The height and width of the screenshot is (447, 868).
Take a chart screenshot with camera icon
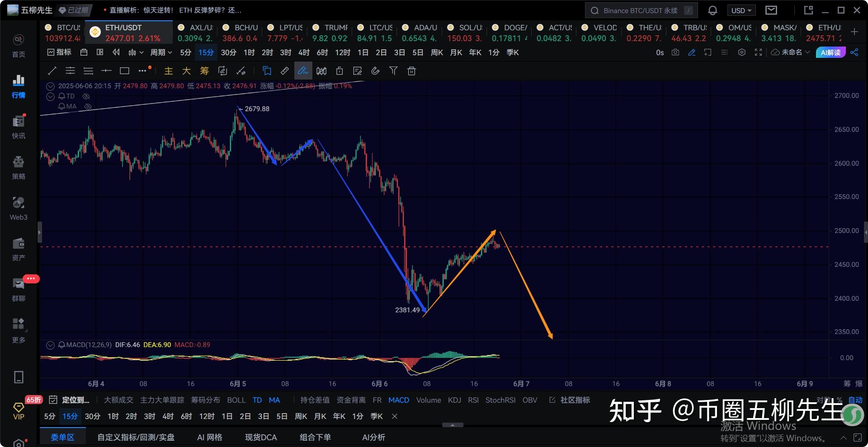[x=675, y=52]
